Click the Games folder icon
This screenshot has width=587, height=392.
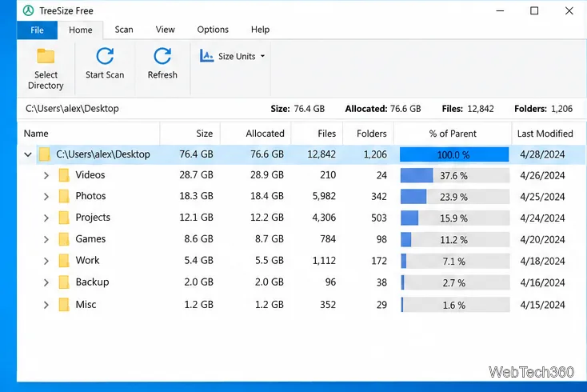[x=64, y=239]
